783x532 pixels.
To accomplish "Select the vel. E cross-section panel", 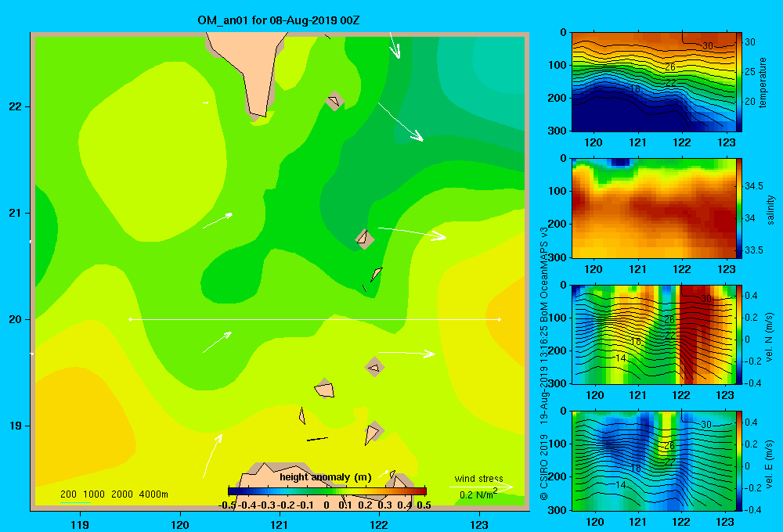I will pos(653,461).
